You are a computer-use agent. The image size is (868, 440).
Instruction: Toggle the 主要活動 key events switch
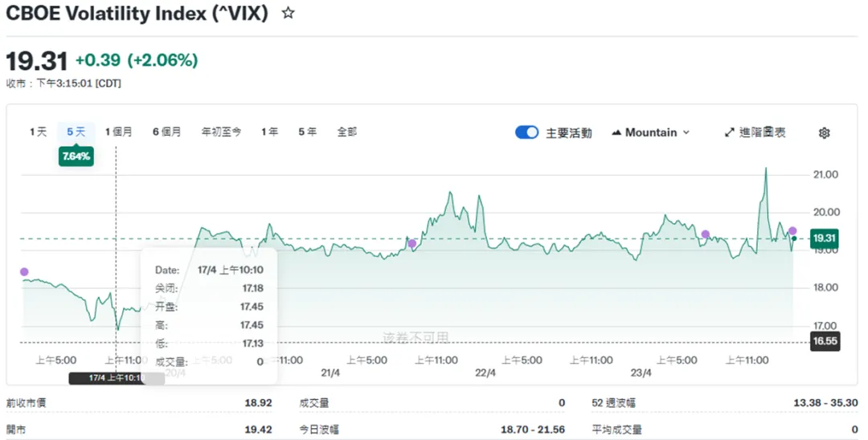526,132
